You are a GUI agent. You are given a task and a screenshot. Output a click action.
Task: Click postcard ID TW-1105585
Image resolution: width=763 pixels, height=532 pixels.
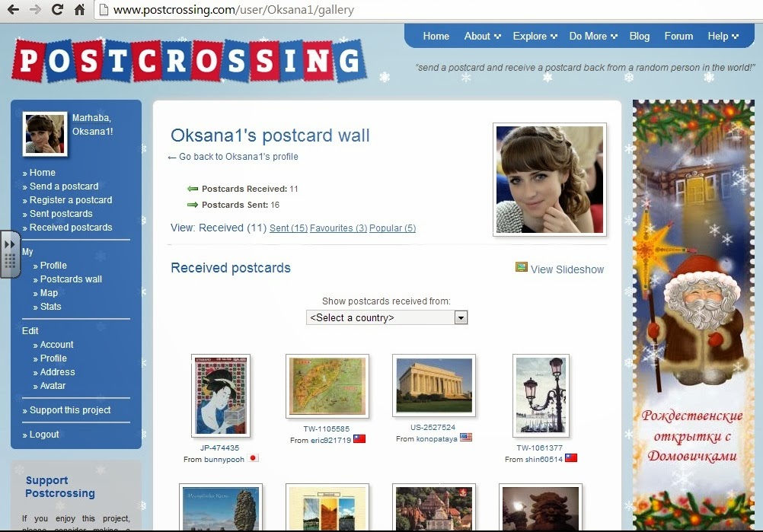pos(327,429)
